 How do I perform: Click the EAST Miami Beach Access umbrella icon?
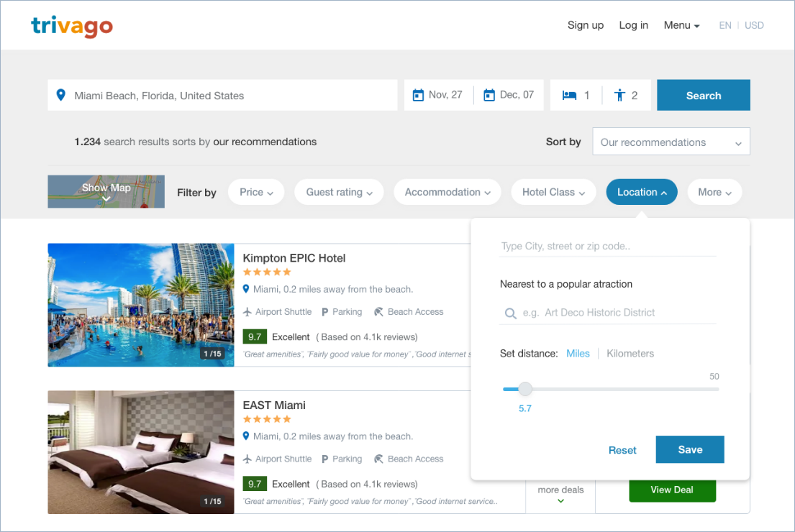pos(378,459)
